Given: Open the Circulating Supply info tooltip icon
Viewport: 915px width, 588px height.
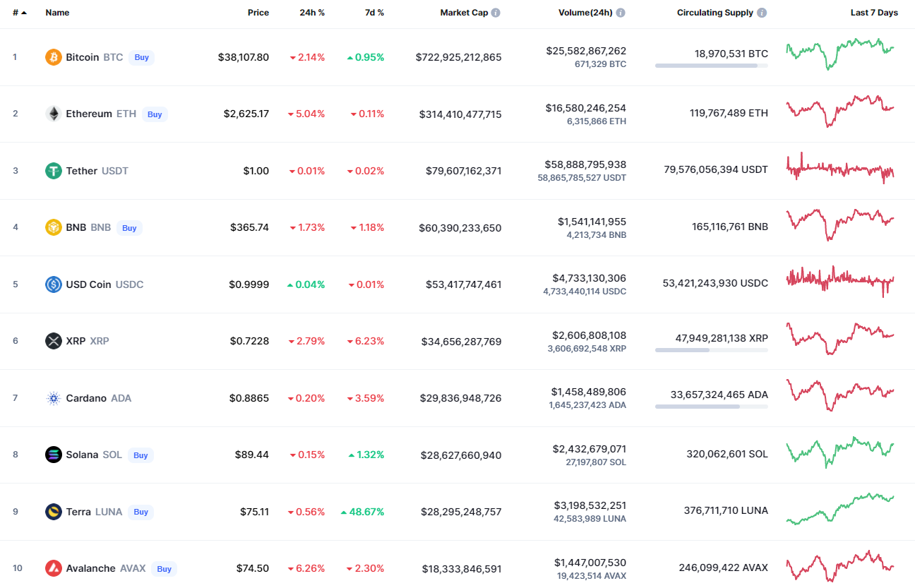Looking at the screenshot, I should [x=762, y=13].
